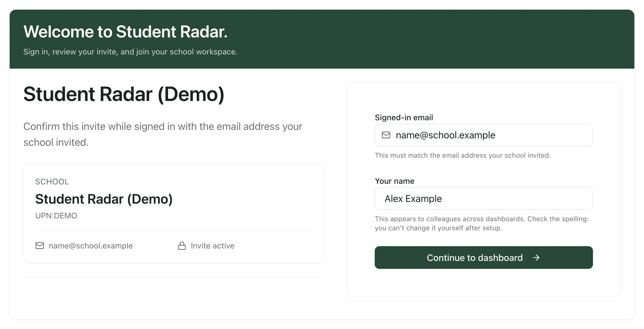
Task: Focus the Your name input field
Action: coord(484,199)
